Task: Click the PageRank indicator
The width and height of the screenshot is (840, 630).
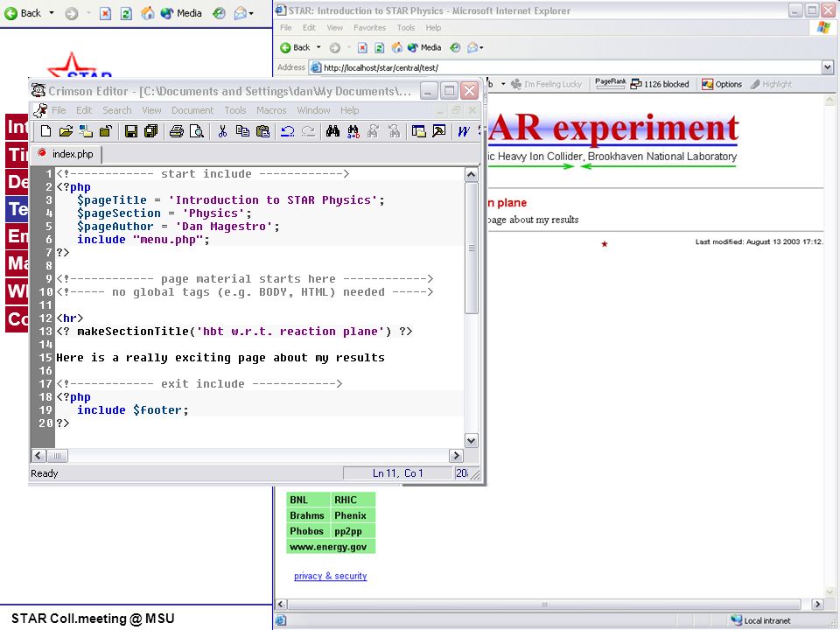Action: tap(610, 83)
